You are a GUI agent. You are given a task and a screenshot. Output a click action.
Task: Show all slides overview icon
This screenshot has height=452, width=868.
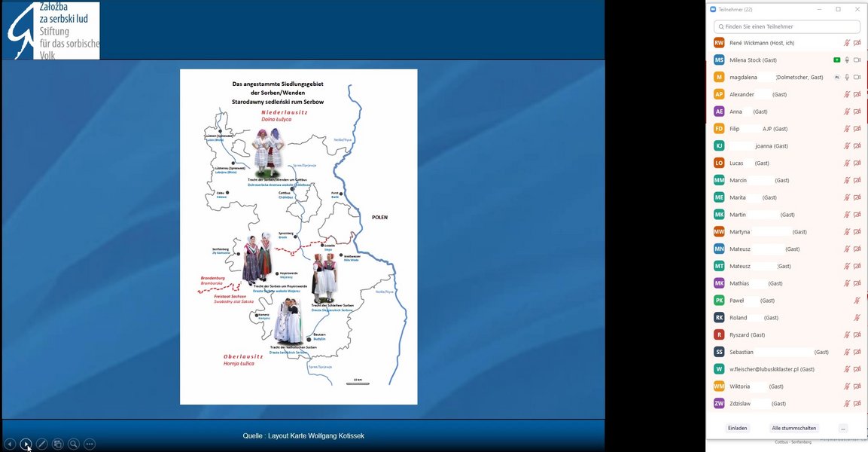pos(58,444)
